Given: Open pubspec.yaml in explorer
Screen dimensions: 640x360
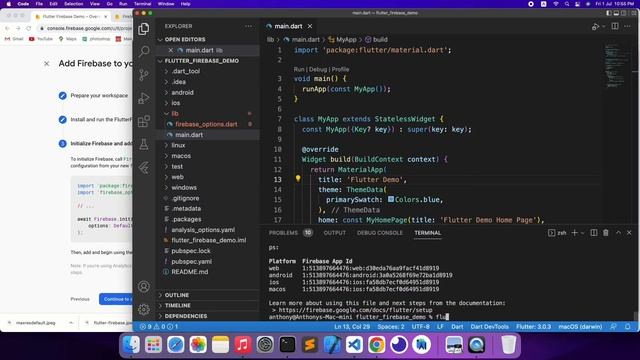Looking at the screenshot, I should click(191, 261).
